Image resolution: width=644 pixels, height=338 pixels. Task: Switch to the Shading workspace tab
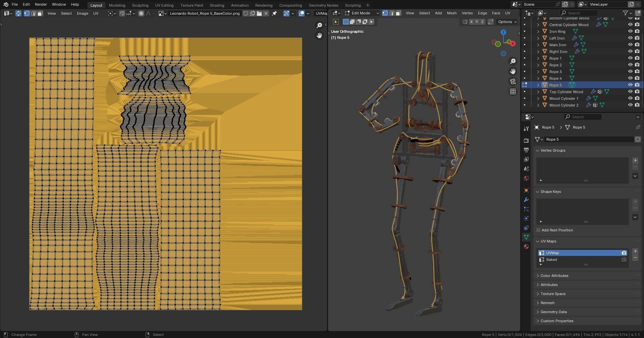pos(217,5)
